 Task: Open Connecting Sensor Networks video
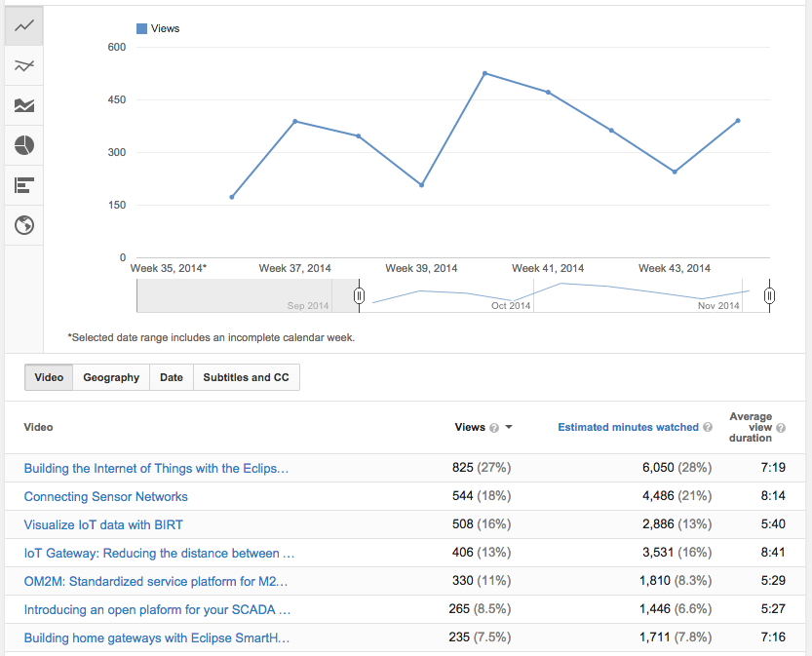[x=105, y=496]
